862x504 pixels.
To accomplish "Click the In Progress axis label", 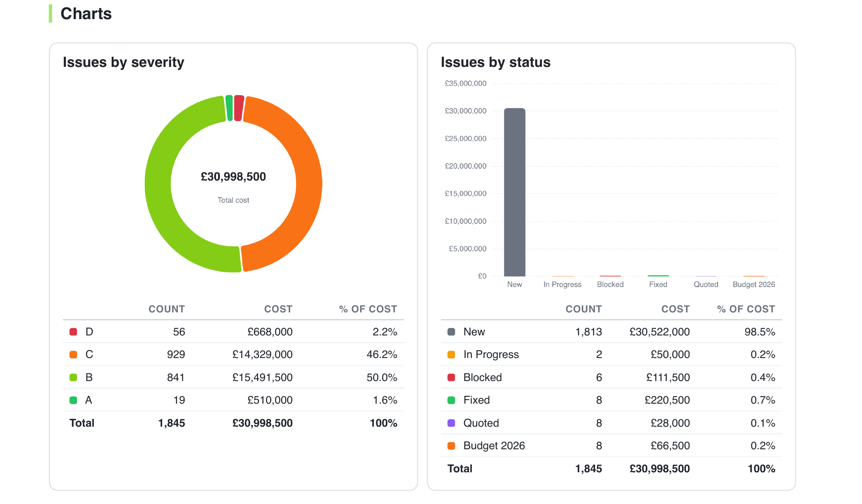I will [x=562, y=285].
